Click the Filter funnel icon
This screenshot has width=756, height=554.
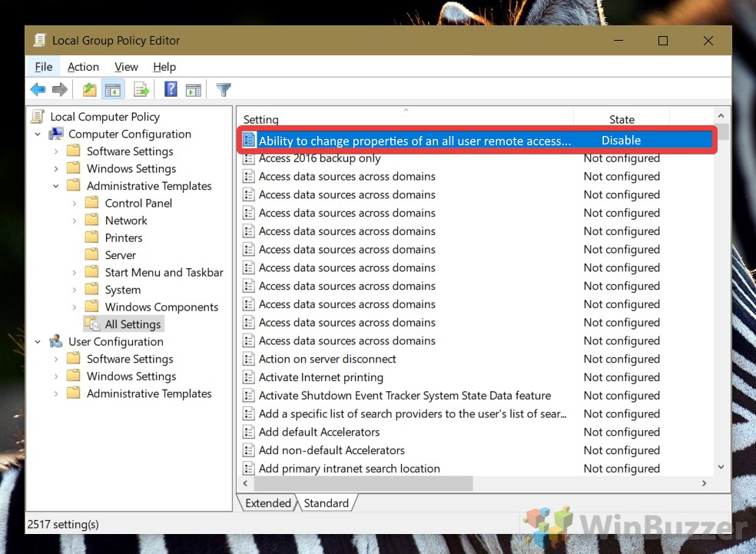point(224,90)
